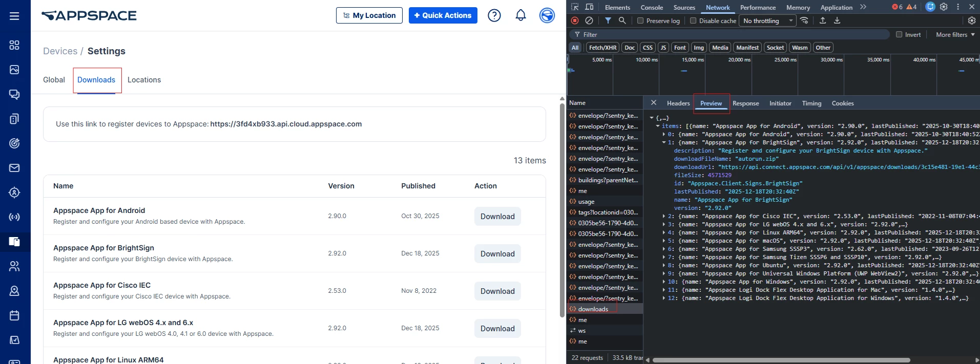Screen dimensions: 980x364
Task: Switch to the Locations settings tab
Action: [144, 80]
